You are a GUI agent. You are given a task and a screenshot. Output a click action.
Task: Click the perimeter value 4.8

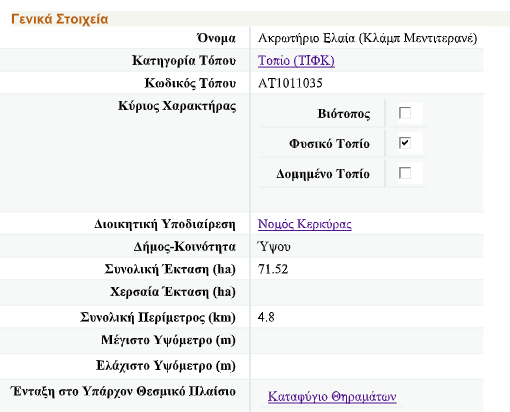point(266,317)
